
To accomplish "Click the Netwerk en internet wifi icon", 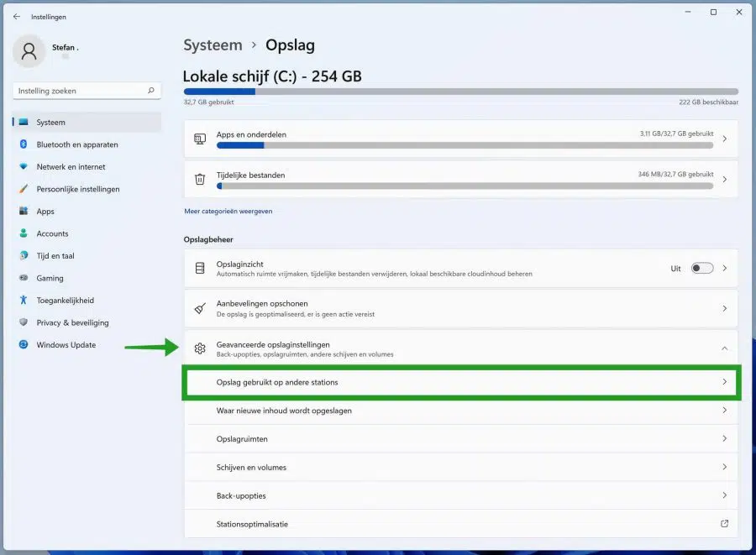I will click(x=24, y=166).
